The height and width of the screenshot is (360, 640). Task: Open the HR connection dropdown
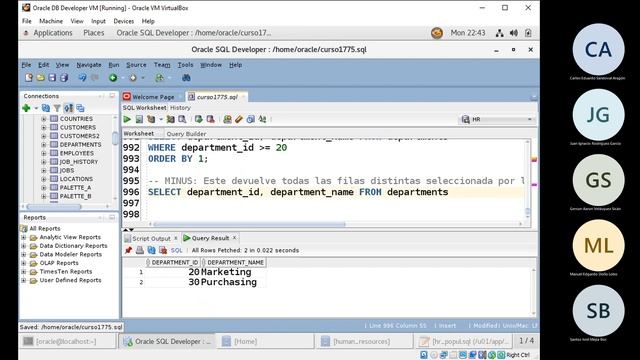click(530, 119)
